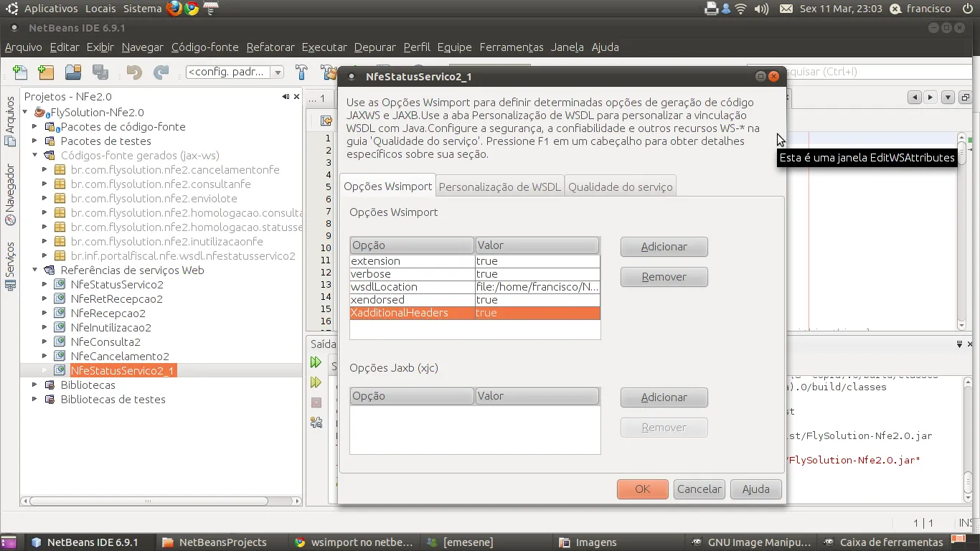Select the wsdlLocation option row

[x=475, y=287]
